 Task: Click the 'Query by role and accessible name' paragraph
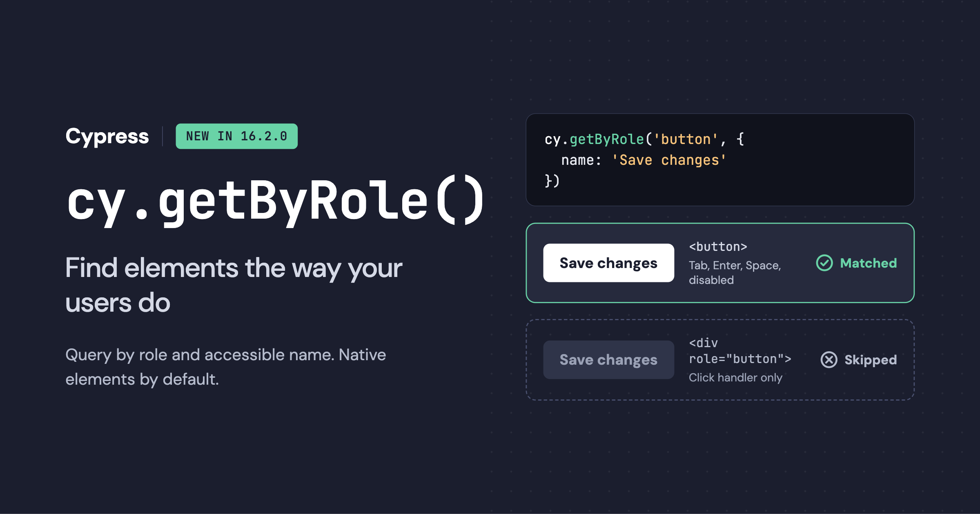[x=226, y=367]
